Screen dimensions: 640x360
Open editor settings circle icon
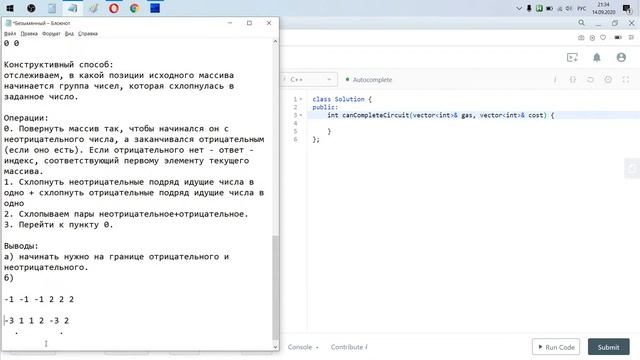(x=608, y=80)
